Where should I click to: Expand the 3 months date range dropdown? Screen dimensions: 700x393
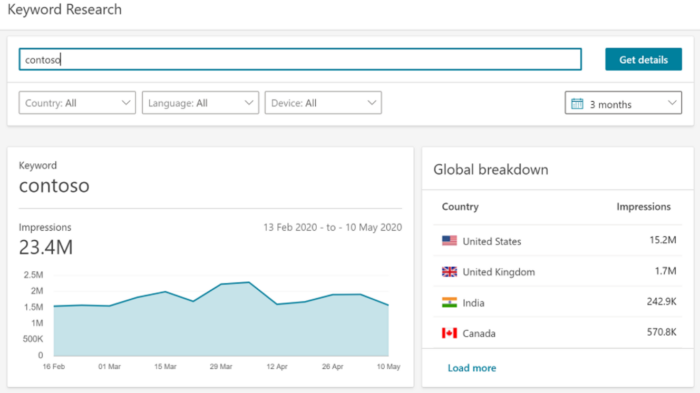tap(623, 103)
